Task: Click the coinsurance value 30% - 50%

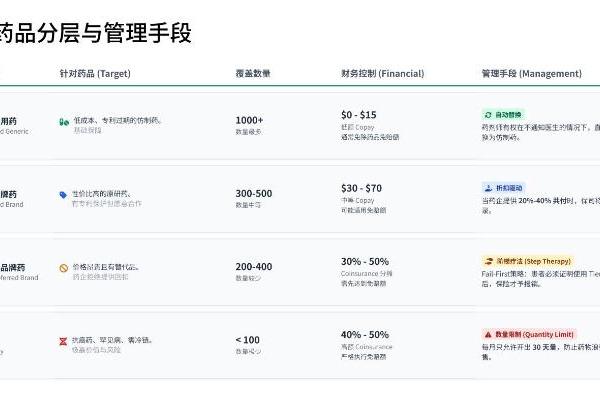Action: 365,261
